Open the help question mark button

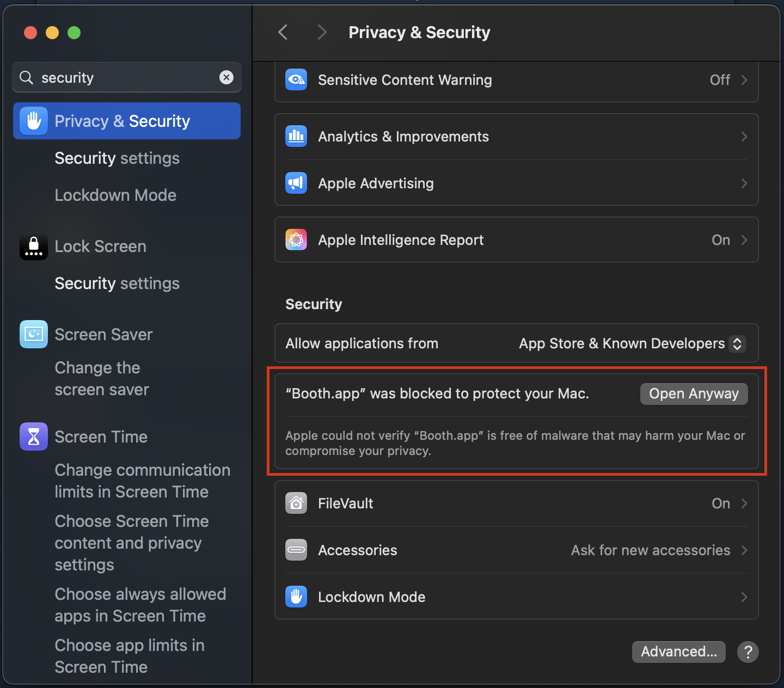coord(748,652)
